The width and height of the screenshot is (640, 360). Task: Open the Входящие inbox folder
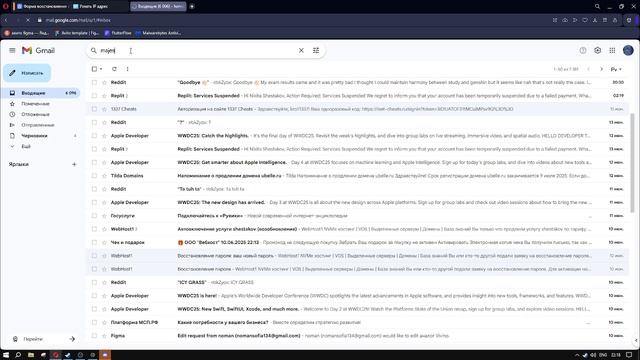41,93
